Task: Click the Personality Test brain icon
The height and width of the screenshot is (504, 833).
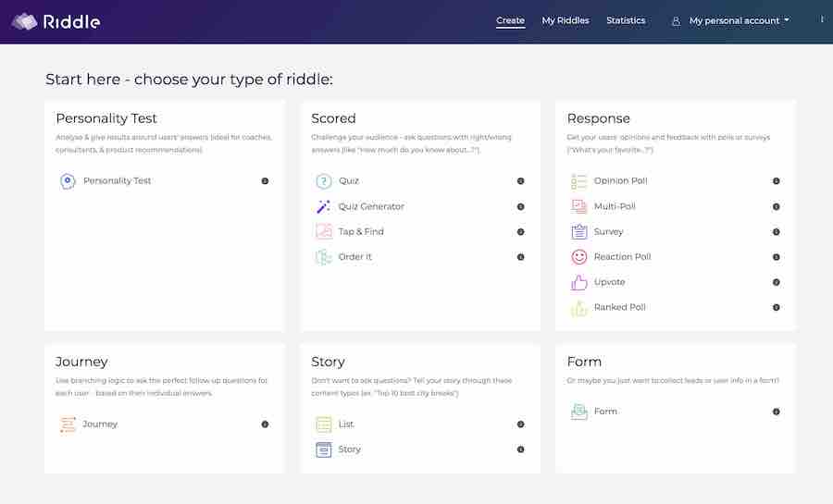Action: point(68,181)
